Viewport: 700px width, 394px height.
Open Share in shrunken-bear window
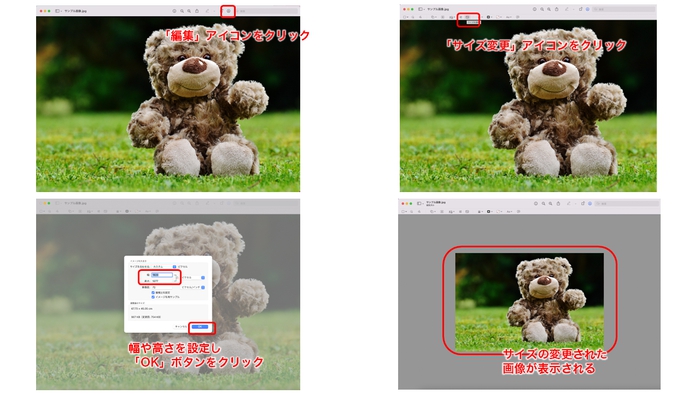click(x=558, y=203)
